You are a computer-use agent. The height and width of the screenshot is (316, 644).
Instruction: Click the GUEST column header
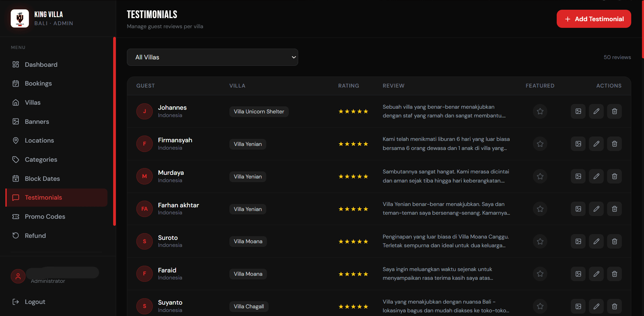pos(145,86)
